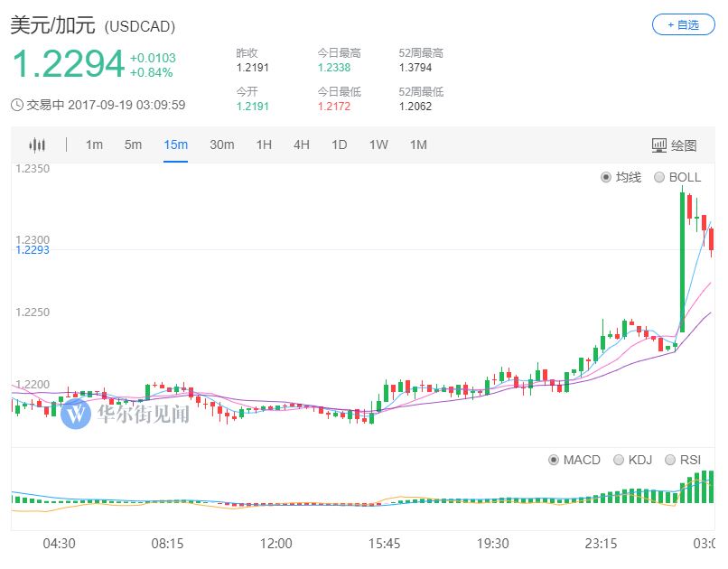This screenshot has height=569, width=728.
Task: Select the 5m chart interval
Action: click(x=133, y=145)
